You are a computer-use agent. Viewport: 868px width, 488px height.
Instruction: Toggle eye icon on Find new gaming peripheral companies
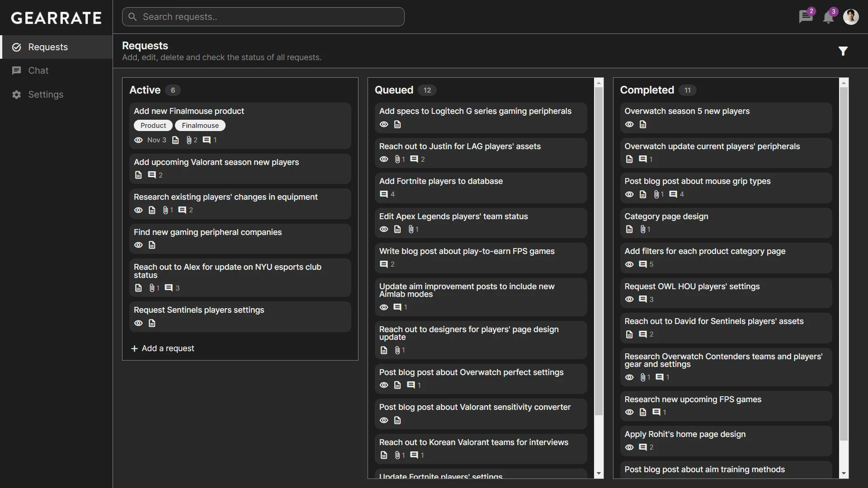coord(138,245)
